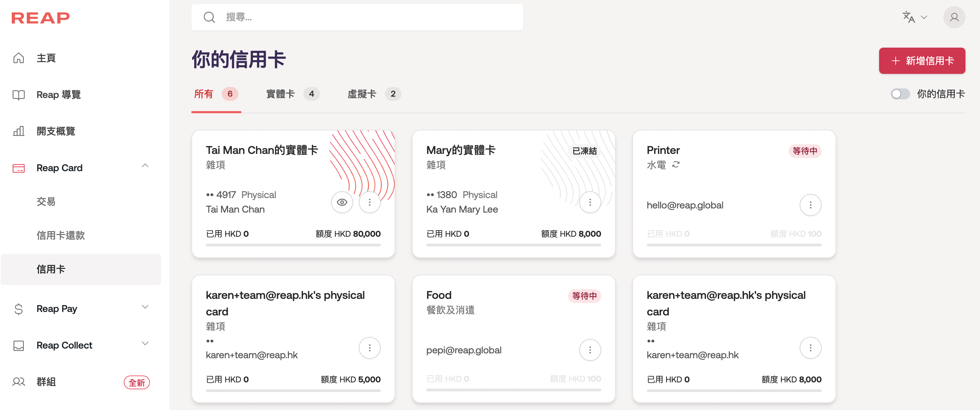Viewport: 980px width, 410px height.
Task: Expand the Reap Pay sidebar section
Action: [x=145, y=307]
